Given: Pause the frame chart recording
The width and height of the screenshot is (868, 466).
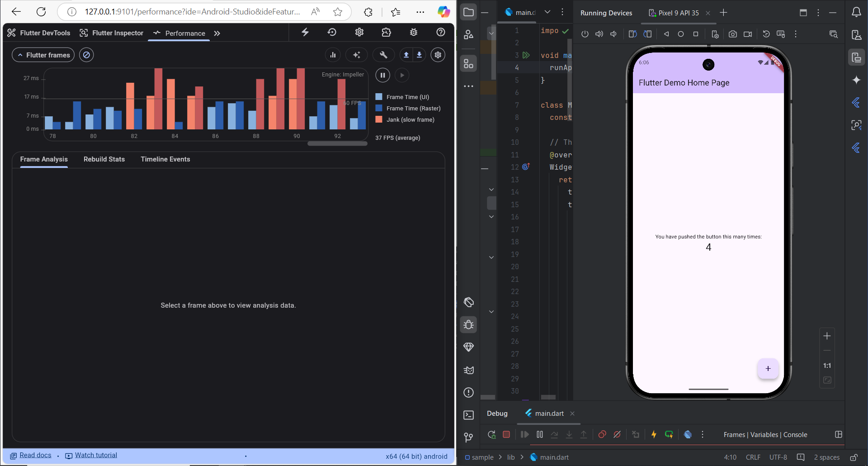Looking at the screenshot, I should (x=382, y=75).
